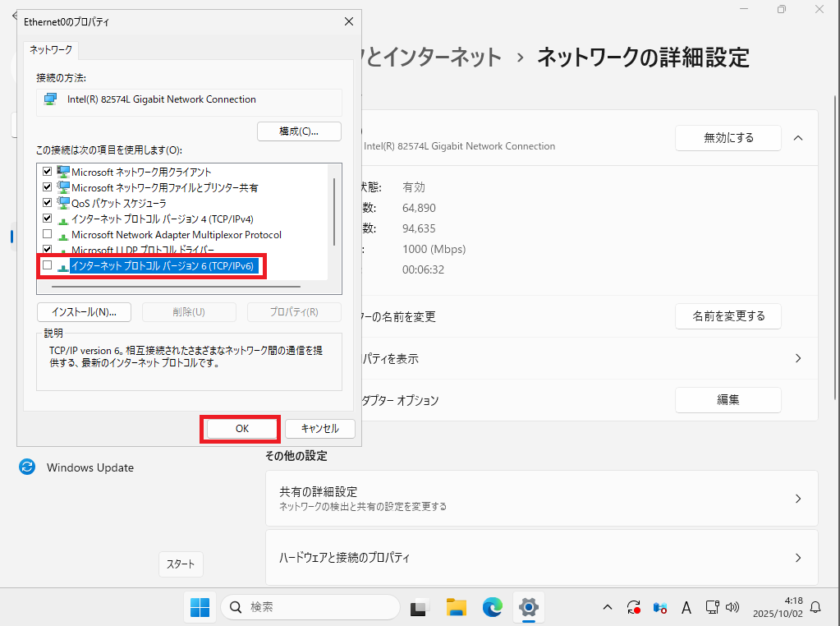This screenshot has height=626, width=840.
Task: Show hidden tray icons with the caret
Action: click(608, 607)
